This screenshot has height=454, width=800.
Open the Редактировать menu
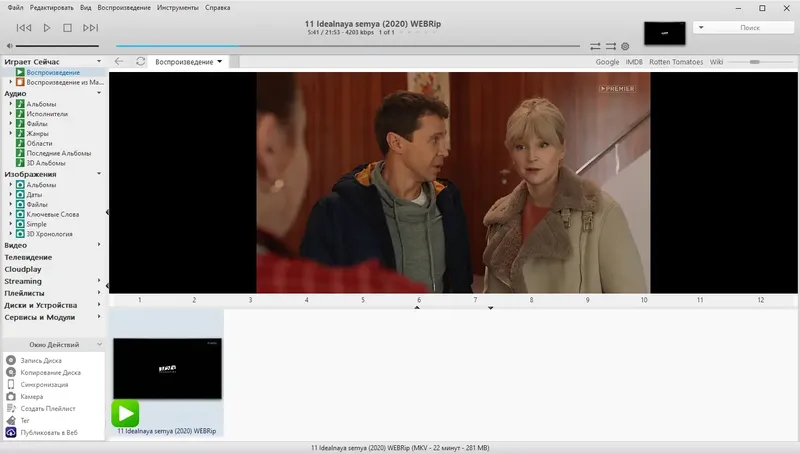(x=52, y=8)
